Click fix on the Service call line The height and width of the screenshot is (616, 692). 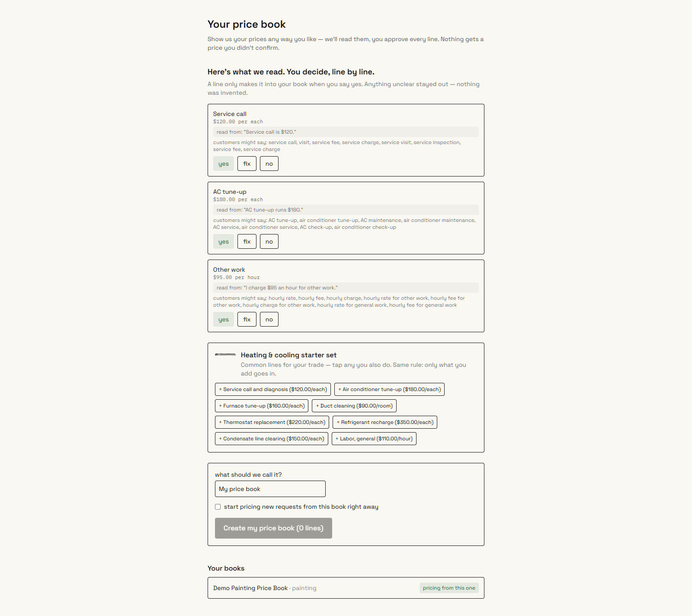tap(247, 164)
